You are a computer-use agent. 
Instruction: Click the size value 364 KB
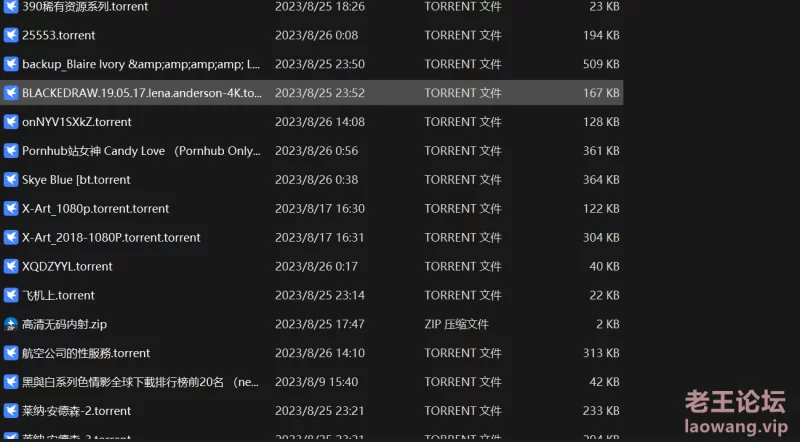coord(601,180)
